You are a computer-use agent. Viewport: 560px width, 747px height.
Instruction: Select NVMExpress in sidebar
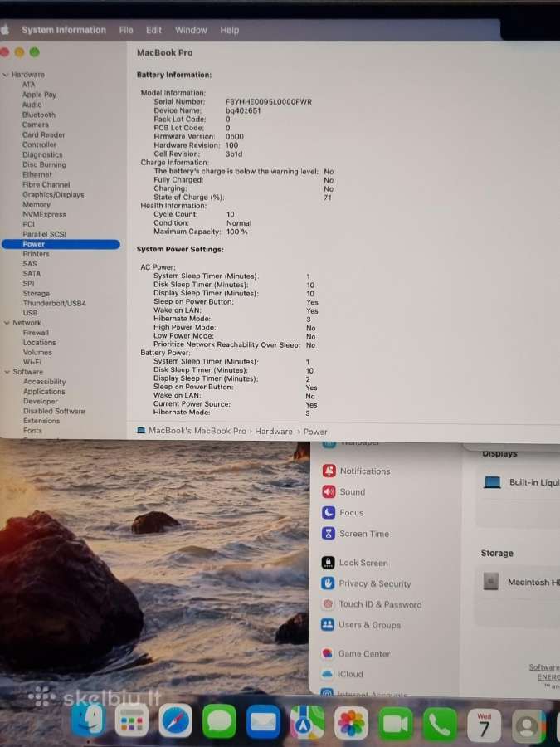tap(44, 214)
